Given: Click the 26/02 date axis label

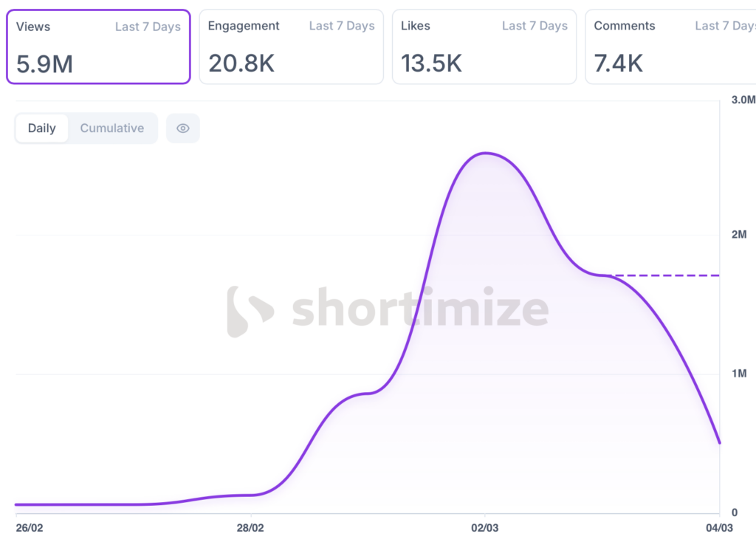Looking at the screenshot, I should point(29,528).
